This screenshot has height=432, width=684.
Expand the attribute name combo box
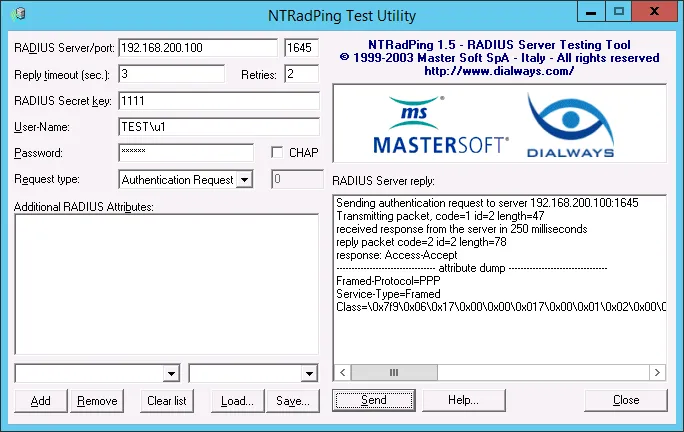click(x=171, y=374)
